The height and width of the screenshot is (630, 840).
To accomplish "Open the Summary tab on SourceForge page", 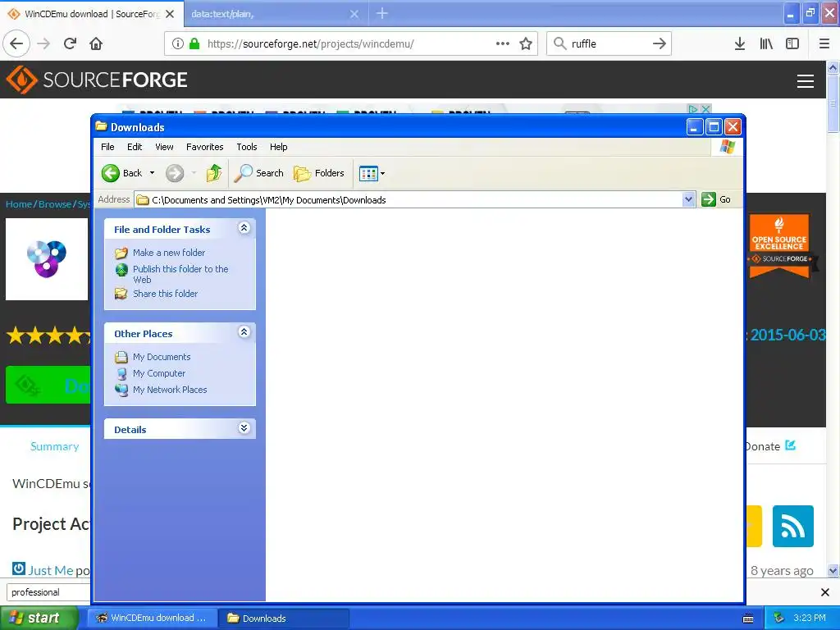I will tap(55, 446).
